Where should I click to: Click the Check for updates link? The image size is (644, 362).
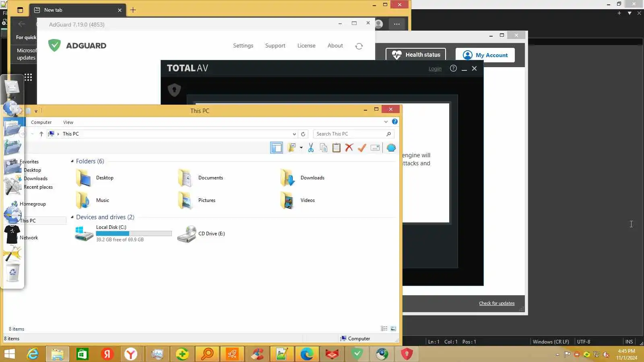(497, 303)
